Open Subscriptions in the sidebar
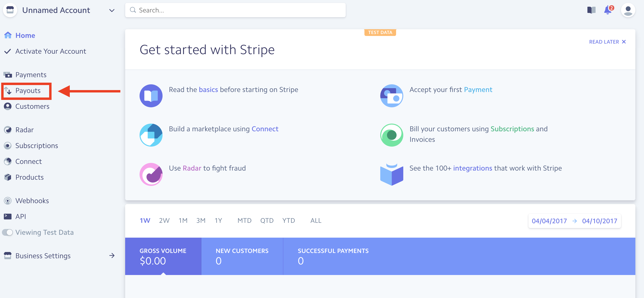This screenshot has height=298, width=644. (36, 146)
